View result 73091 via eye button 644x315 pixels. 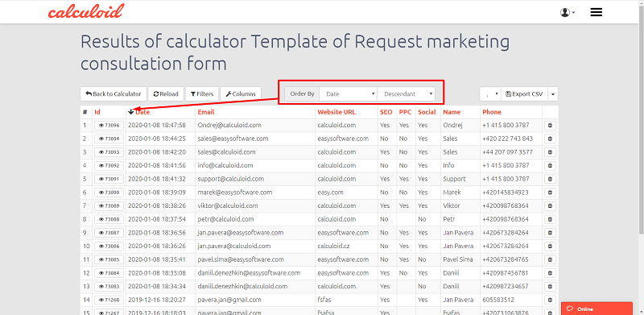click(x=109, y=180)
